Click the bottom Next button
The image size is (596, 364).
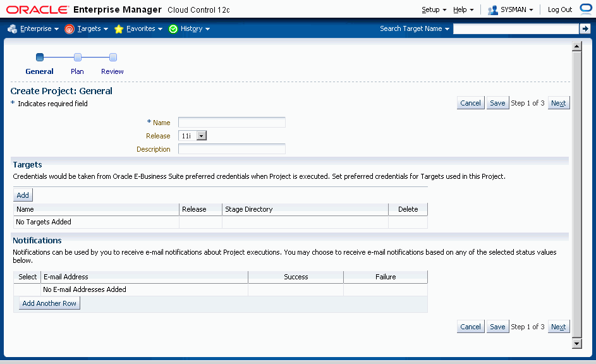(559, 327)
